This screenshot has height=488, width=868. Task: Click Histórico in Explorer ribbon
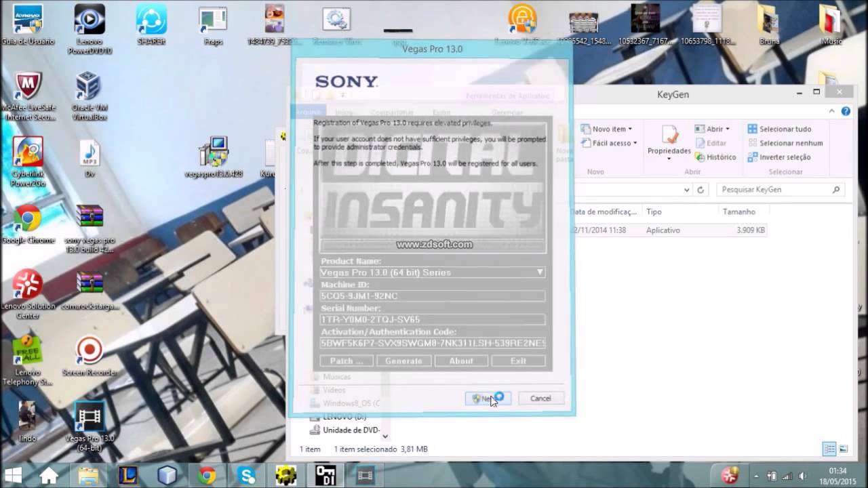click(x=715, y=157)
